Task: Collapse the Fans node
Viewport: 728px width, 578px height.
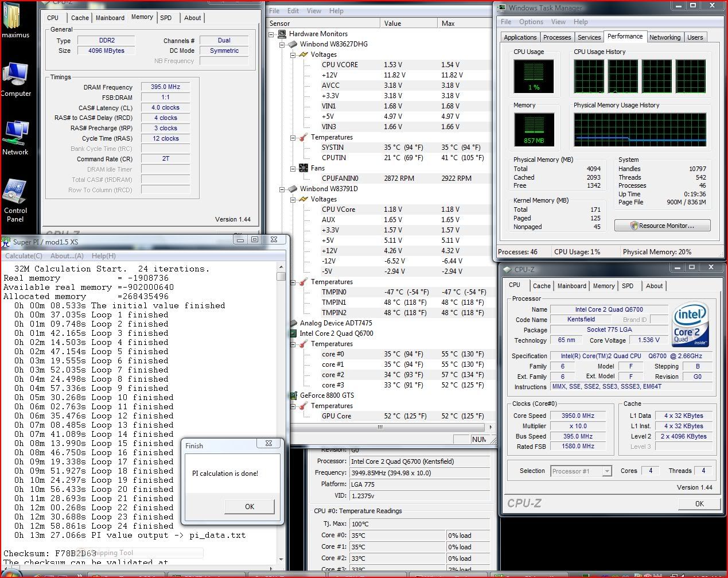Action: pyautogui.click(x=293, y=168)
